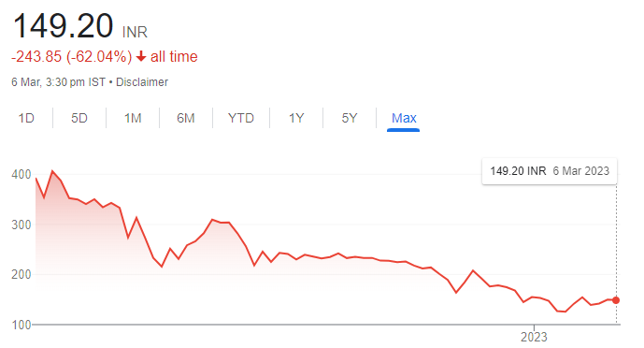The height and width of the screenshot is (348, 644).
Task: Select the 1D time range tab
Action: coord(26,118)
